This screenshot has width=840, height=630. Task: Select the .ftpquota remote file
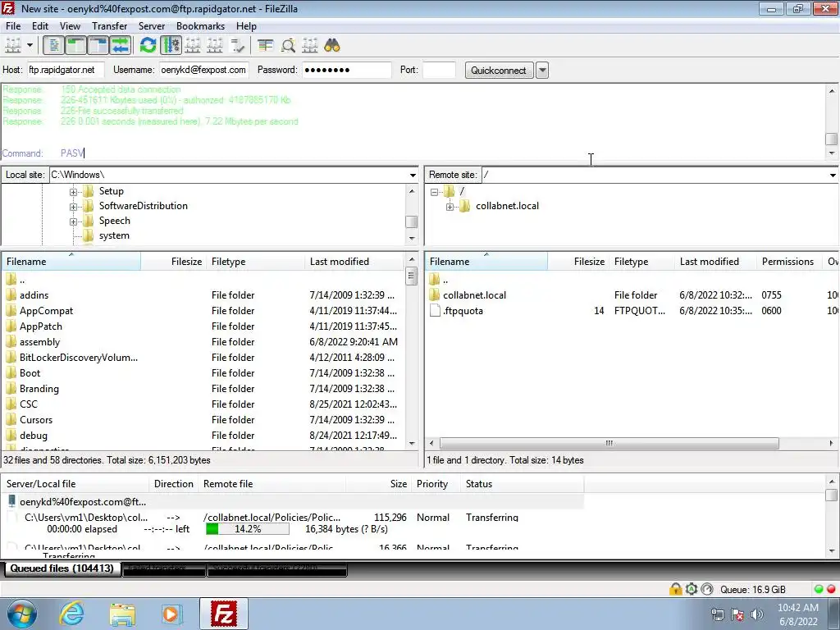[x=632, y=311]
